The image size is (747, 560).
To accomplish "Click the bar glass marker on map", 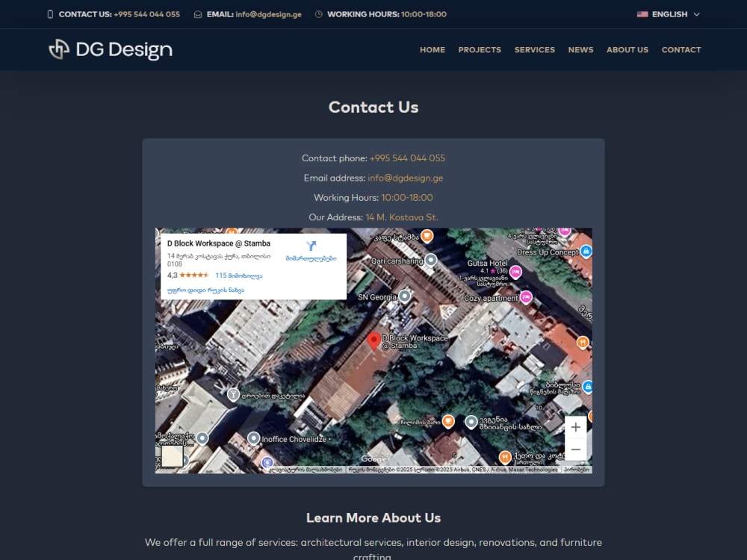I will click(233, 395).
